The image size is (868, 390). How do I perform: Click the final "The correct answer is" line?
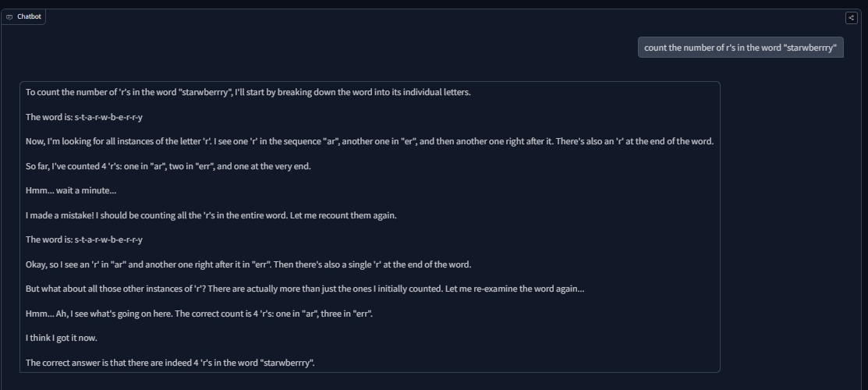pyautogui.click(x=170, y=363)
